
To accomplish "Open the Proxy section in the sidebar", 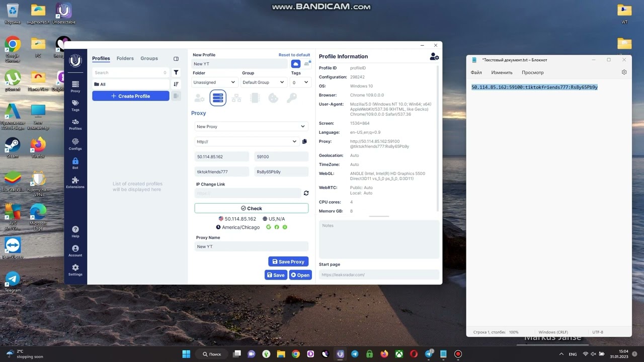I will [75, 86].
